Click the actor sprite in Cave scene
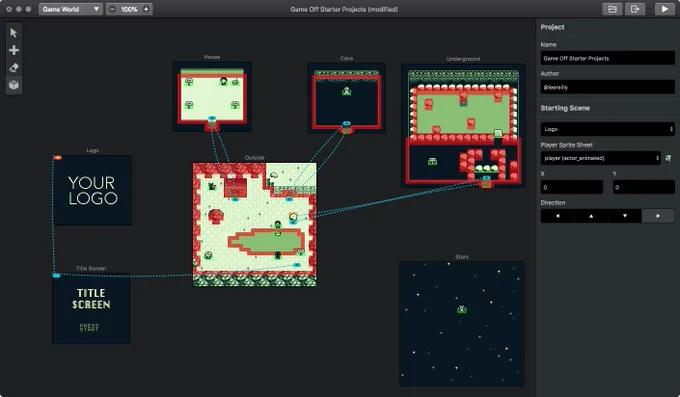 pyautogui.click(x=347, y=91)
